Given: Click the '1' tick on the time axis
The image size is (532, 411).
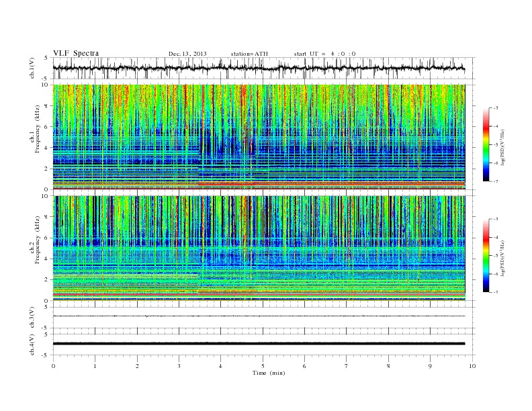Looking at the screenshot, I should click(95, 366).
